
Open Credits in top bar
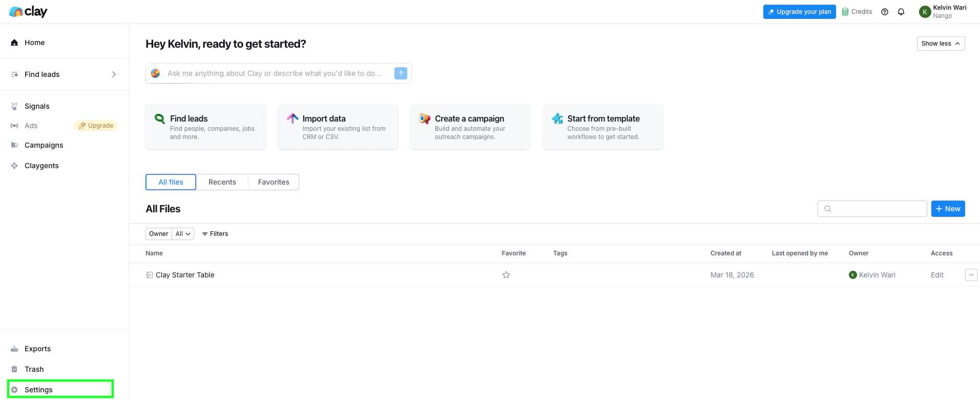click(857, 12)
